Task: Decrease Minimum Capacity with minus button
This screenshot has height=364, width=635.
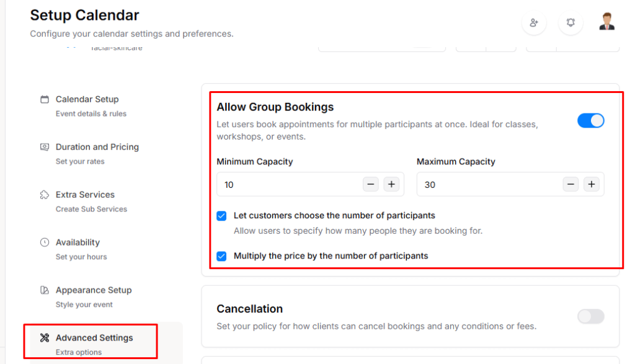Action: point(371,184)
